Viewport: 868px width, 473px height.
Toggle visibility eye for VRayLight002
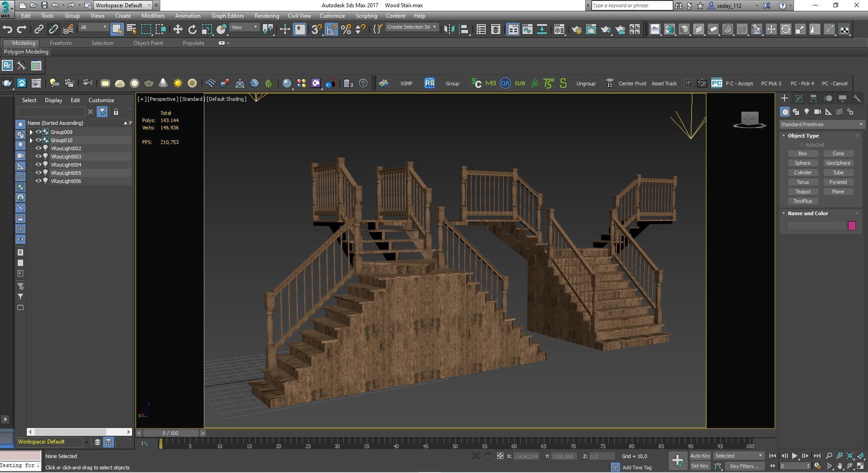[x=39, y=148]
